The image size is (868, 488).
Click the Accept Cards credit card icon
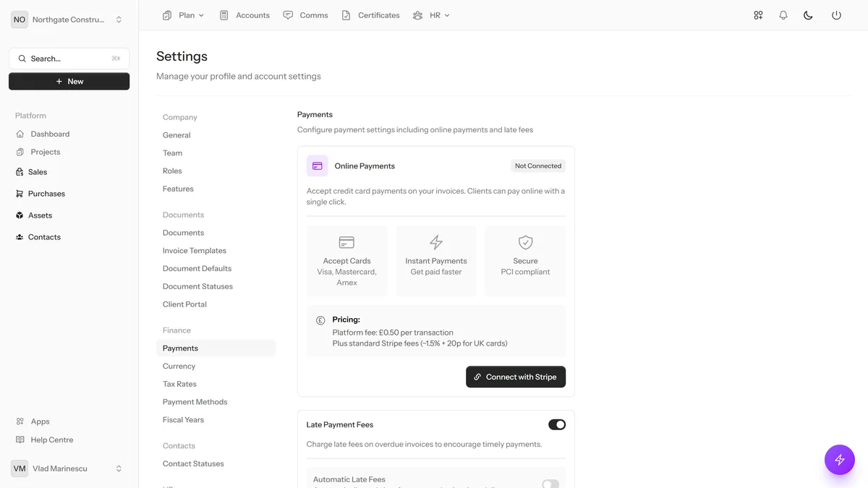pyautogui.click(x=347, y=242)
